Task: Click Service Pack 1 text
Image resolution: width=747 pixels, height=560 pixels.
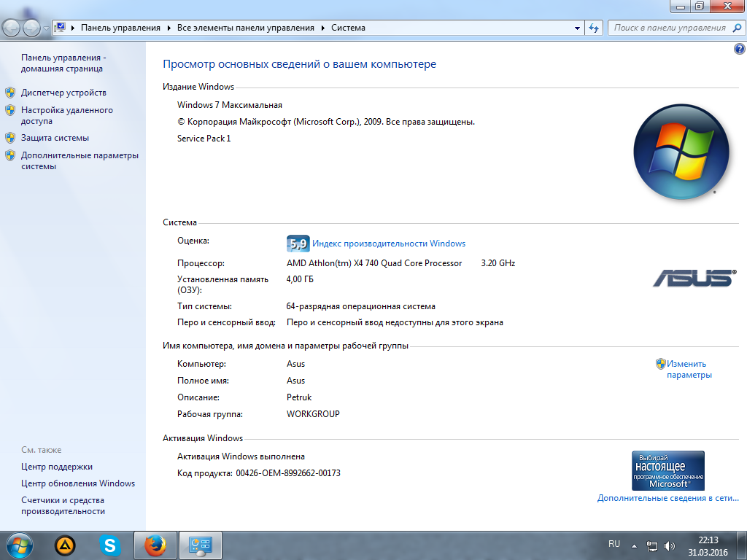Action: pos(204,138)
